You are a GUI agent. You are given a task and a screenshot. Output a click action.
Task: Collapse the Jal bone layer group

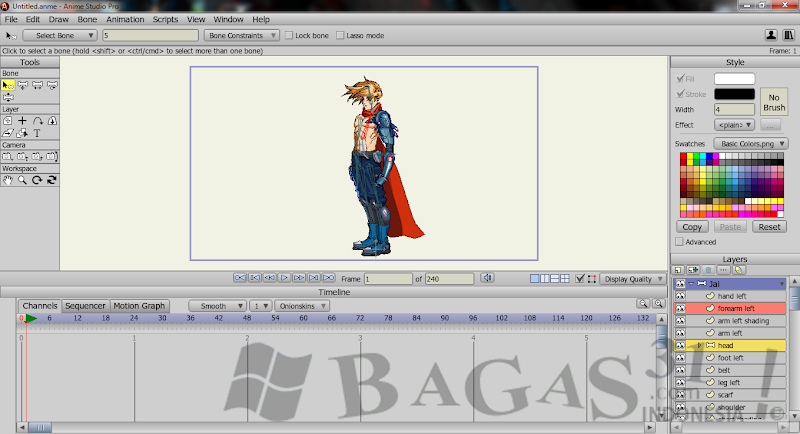click(691, 284)
